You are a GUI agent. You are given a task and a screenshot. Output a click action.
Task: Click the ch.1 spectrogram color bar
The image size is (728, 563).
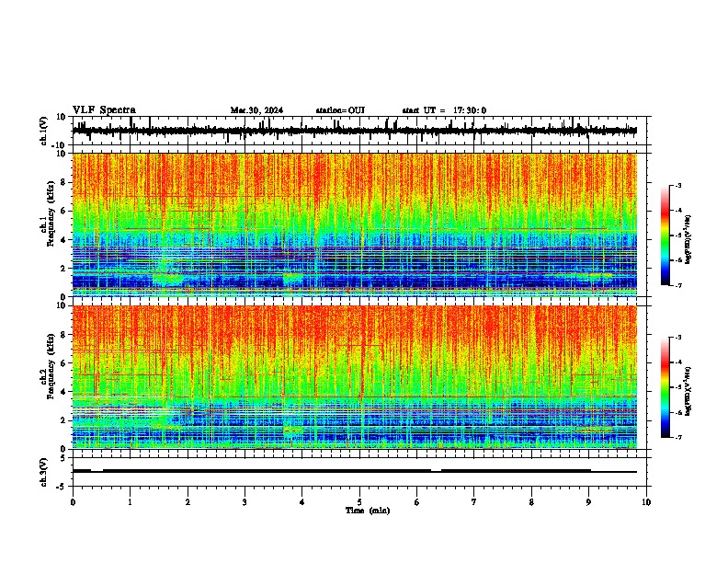point(665,236)
